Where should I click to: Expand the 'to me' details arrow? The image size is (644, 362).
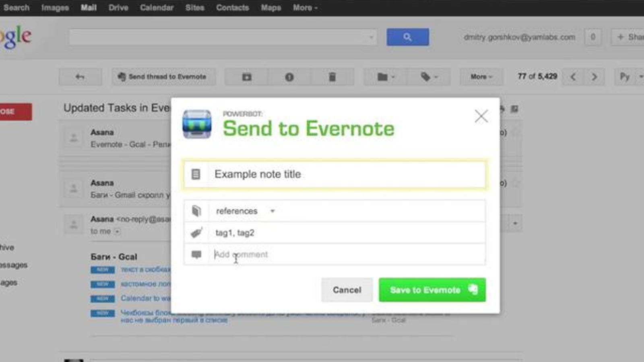point(117,231)
